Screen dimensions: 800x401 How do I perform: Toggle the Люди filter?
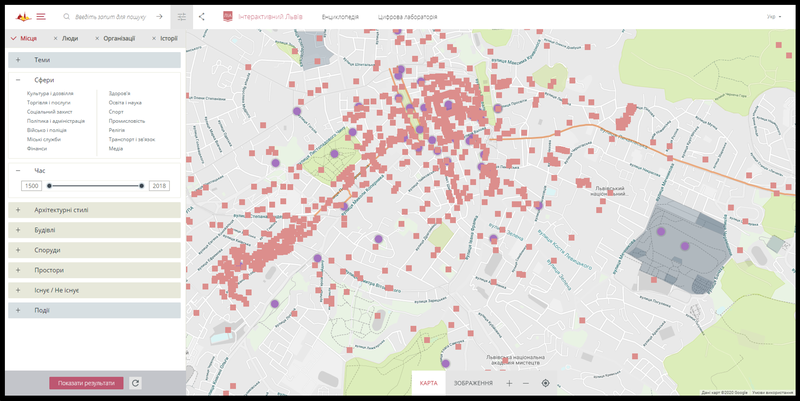pyautogui.click(x=66, y=38)
